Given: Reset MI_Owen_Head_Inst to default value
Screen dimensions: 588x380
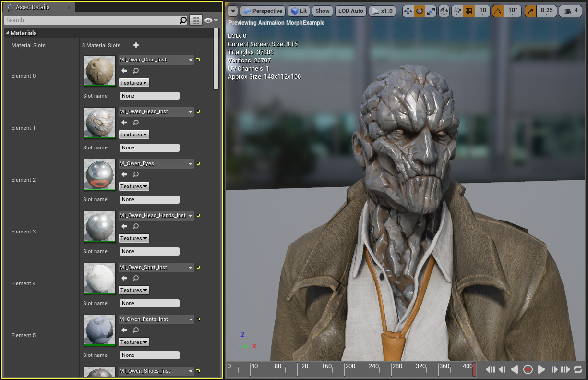Looking at the screenshot, I should (x=198, y=111).
